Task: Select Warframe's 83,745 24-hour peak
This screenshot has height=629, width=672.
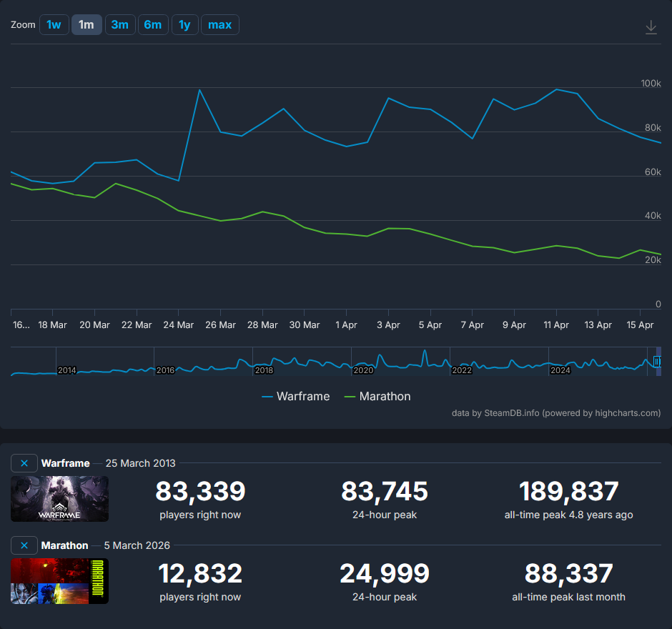Action: (385, 492)
